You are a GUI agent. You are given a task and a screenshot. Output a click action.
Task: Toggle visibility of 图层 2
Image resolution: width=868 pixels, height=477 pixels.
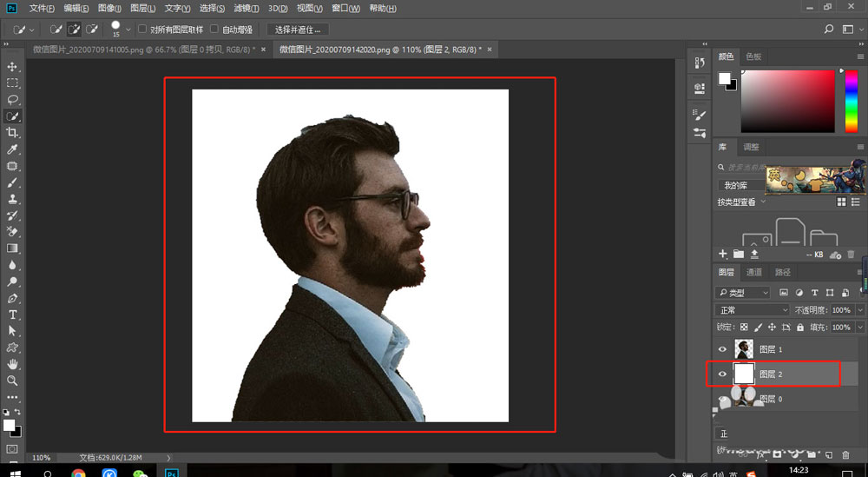pos(722,374)
